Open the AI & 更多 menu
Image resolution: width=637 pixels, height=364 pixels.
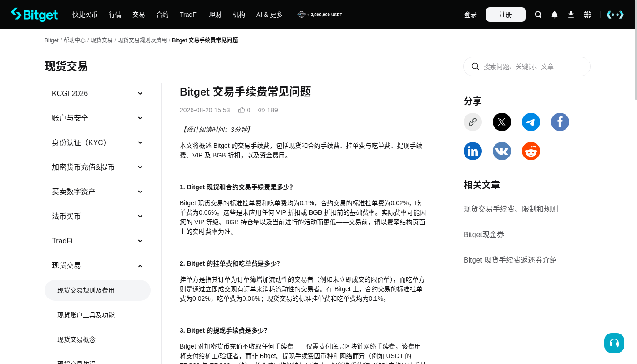click(x=269, y=15)
